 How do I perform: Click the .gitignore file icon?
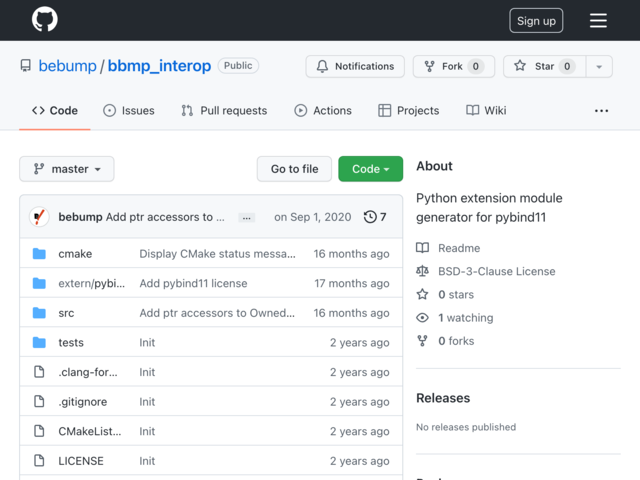[39, 402]
